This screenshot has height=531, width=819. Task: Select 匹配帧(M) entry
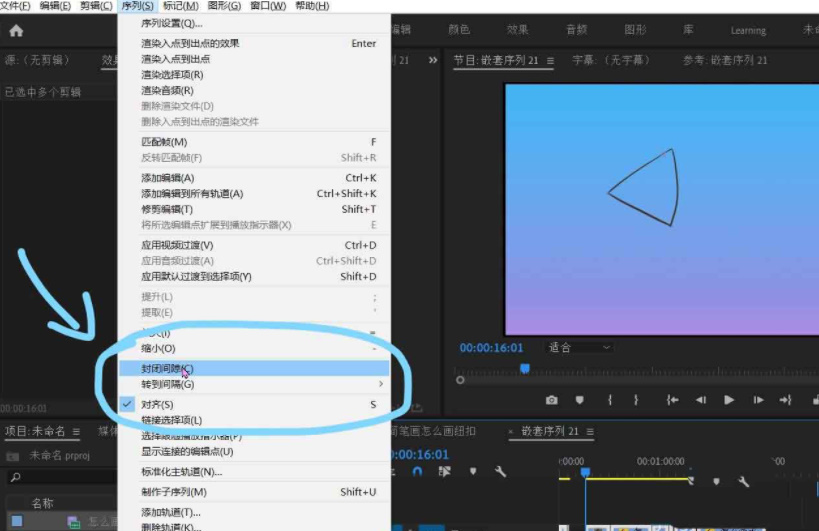click(254, 142)
